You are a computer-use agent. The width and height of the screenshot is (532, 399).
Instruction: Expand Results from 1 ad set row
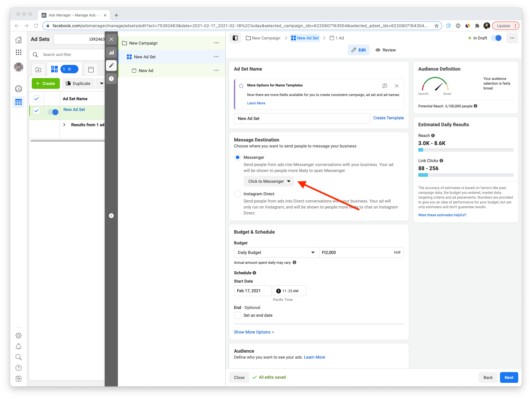point(64,125)
